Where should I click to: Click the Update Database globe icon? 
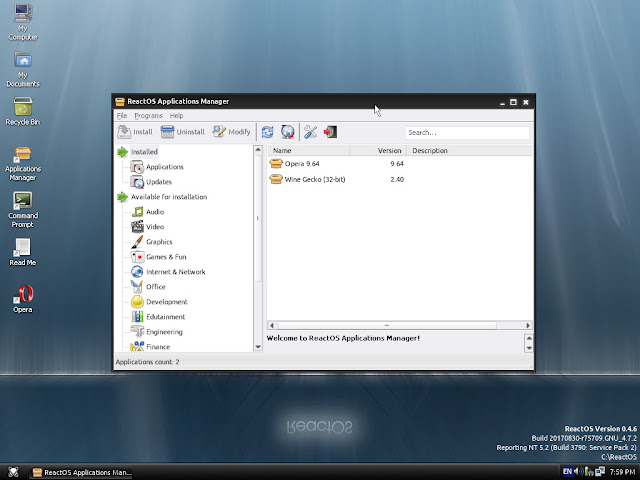point(287,132)
